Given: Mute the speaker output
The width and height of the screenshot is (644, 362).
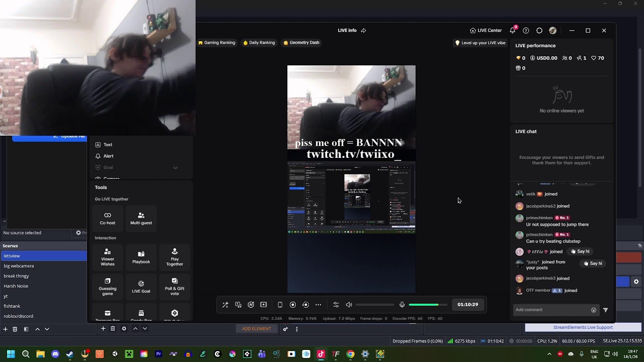Looking at the screenshot, I should (x=349, y=305).
